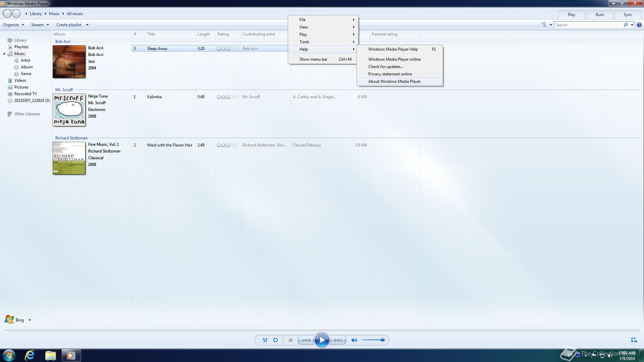644x362 pixels.
Task: Choose Privacy statement online
Action: pos(400,74)
